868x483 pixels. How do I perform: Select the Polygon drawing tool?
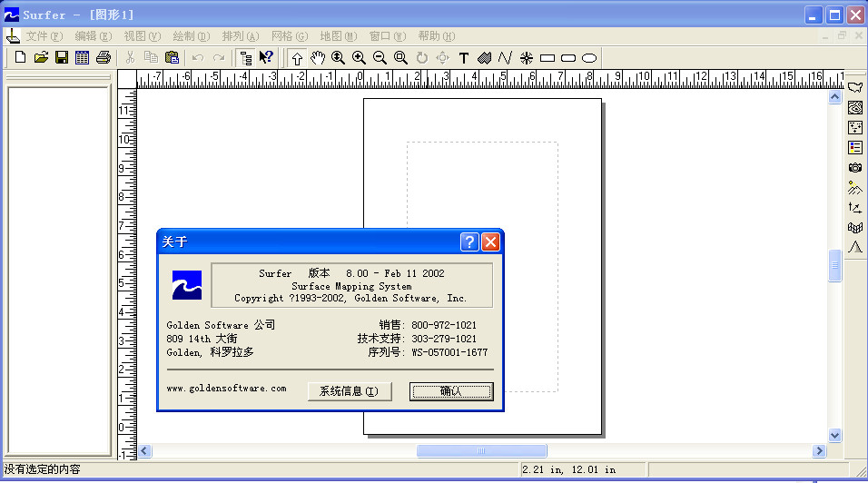484,57
